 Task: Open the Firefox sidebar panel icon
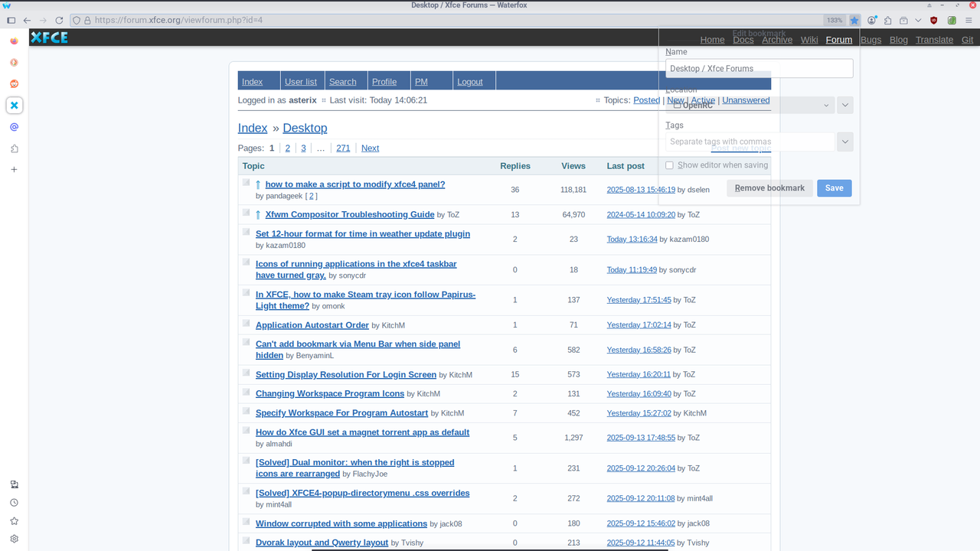tap(14, 41)
